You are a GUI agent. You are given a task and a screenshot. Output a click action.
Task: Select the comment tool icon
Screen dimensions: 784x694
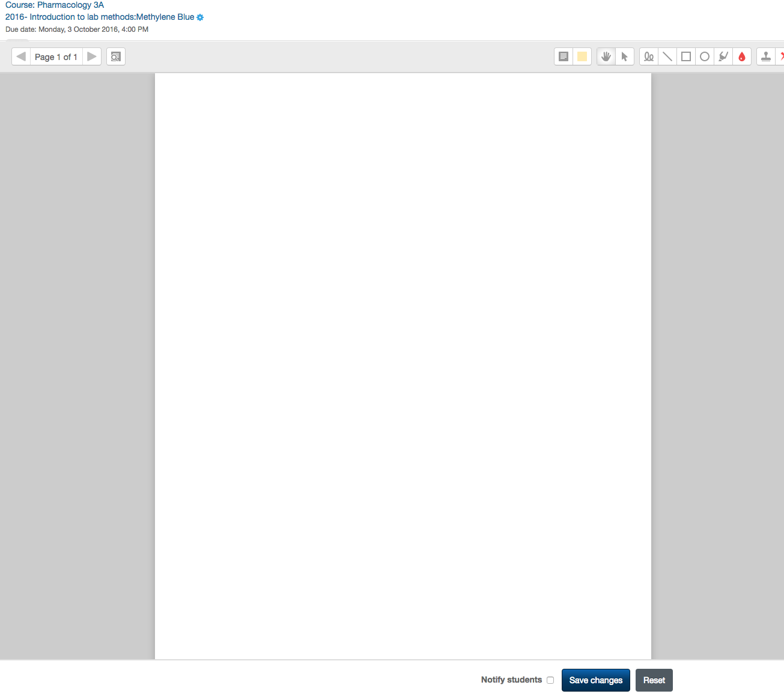(x=564, y=56)
